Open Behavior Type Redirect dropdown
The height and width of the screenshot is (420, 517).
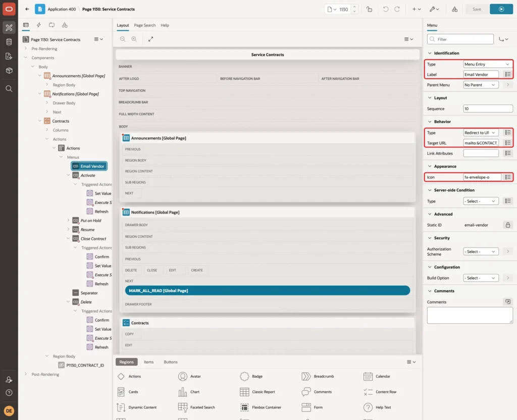coord(481,133)
